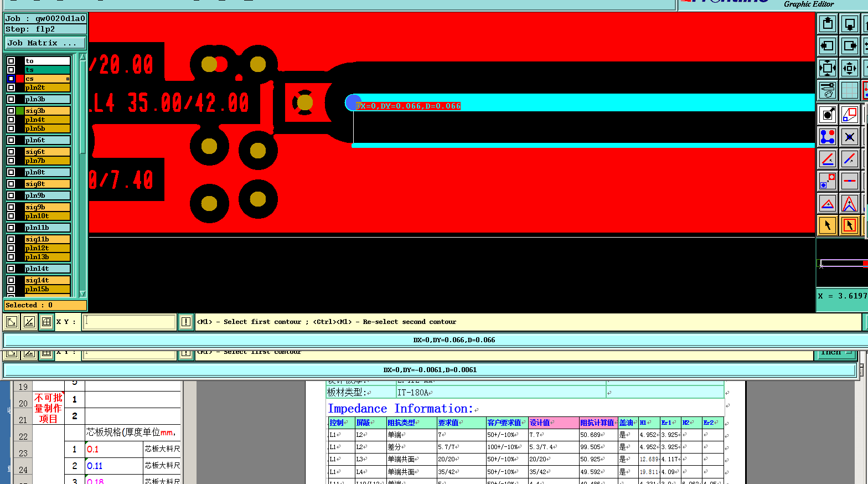Toggle checkbox for layer pln2t
The width and height of the screenshot is (868, 484).
(11, 87)
